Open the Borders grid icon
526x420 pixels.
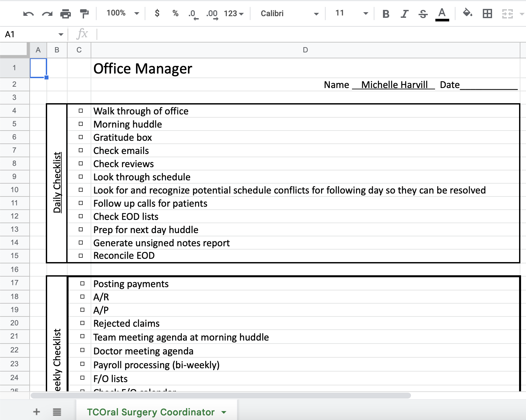coord(487,14)
